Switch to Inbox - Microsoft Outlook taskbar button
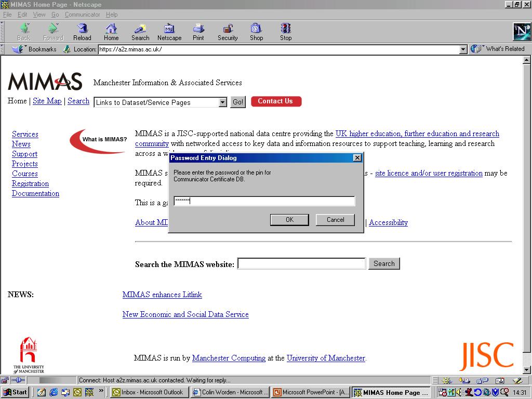 pos(149,392)
